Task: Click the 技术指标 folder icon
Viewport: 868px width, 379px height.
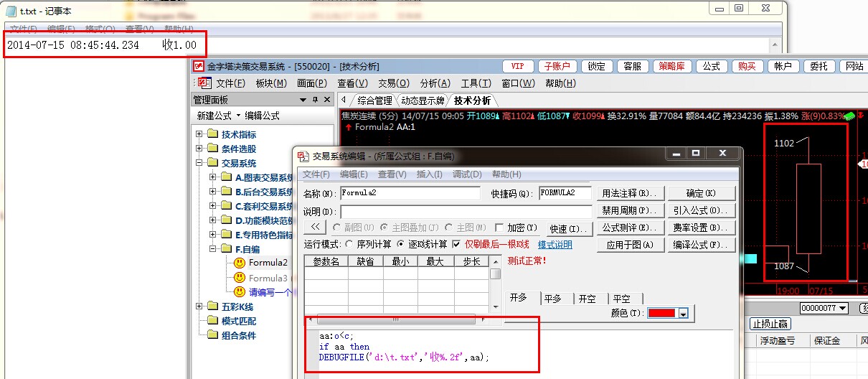Action: 212,134
